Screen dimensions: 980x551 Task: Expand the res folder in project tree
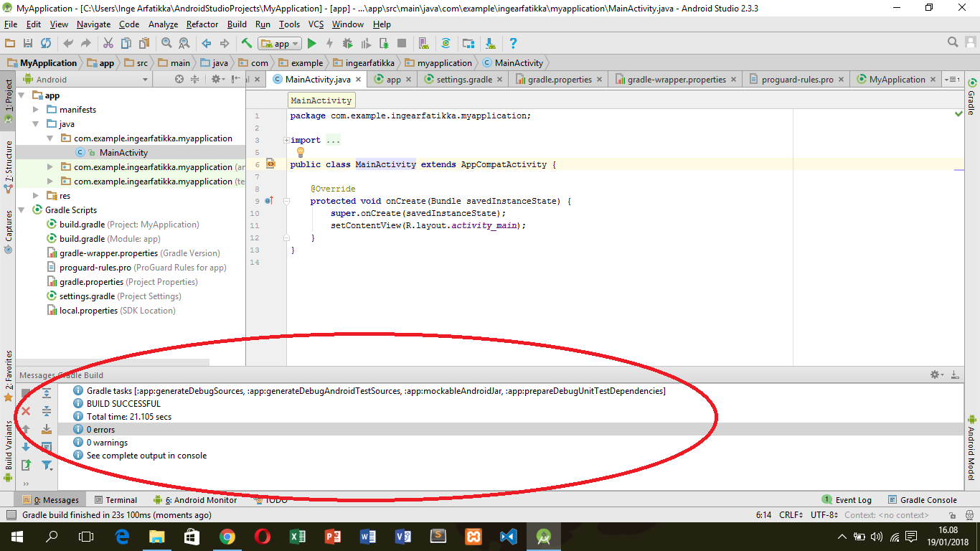(x=37, y=196)
